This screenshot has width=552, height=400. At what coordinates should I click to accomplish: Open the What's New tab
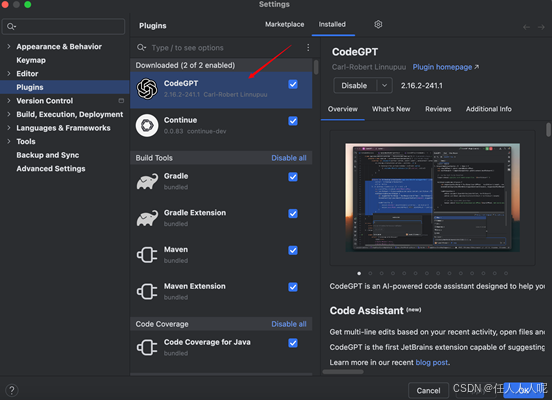point(391,109)
